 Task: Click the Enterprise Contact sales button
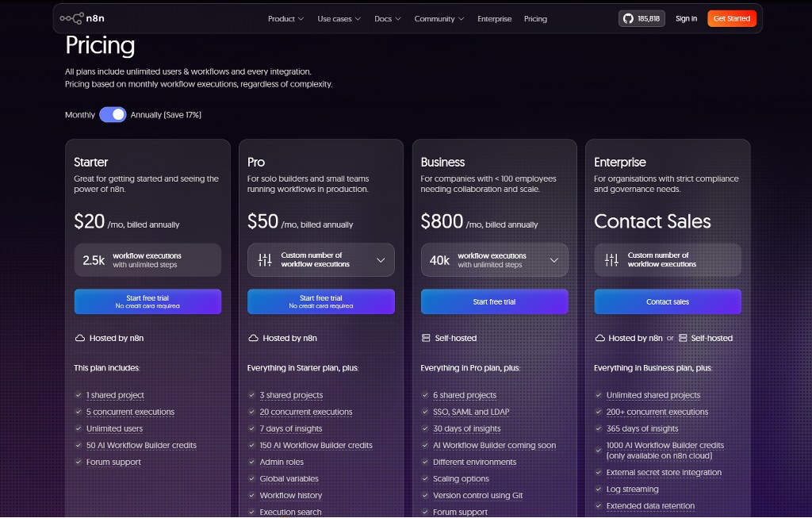point(668,301)
